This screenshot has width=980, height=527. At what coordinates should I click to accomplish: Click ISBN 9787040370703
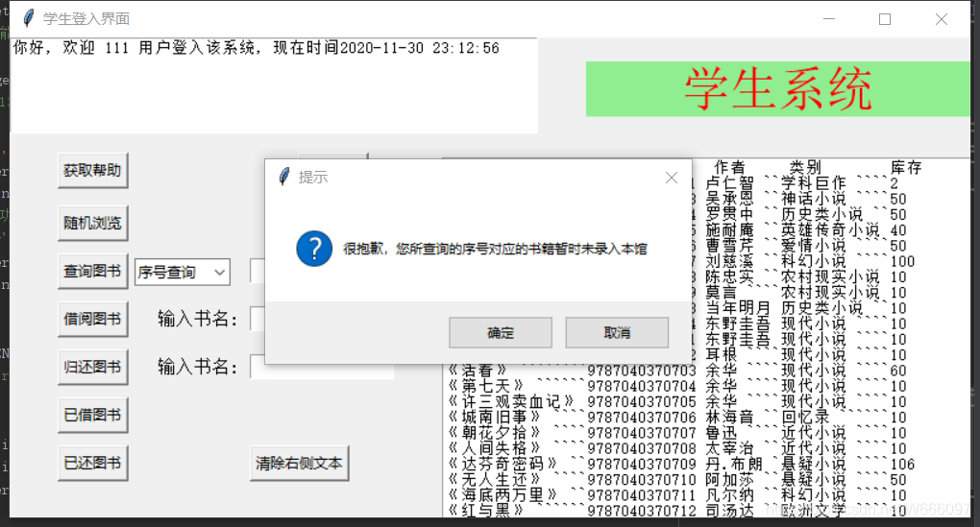641,371
